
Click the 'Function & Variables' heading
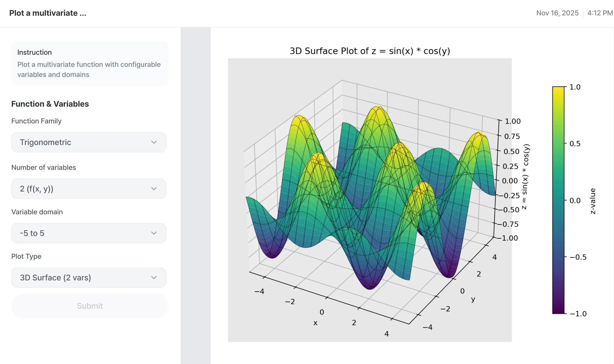pyautogui.click(x=50, y=104)
